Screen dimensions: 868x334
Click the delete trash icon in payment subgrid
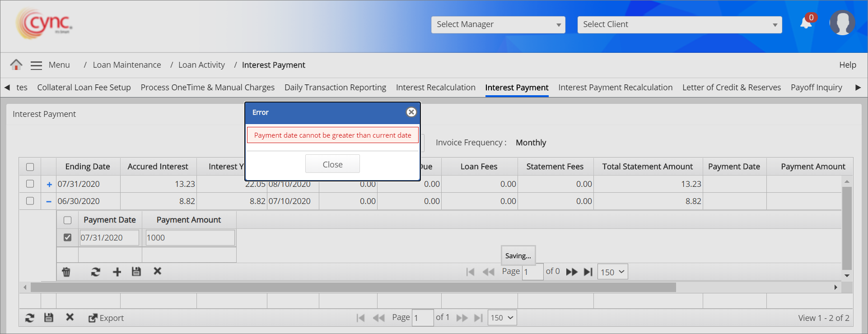click(66, 272)
